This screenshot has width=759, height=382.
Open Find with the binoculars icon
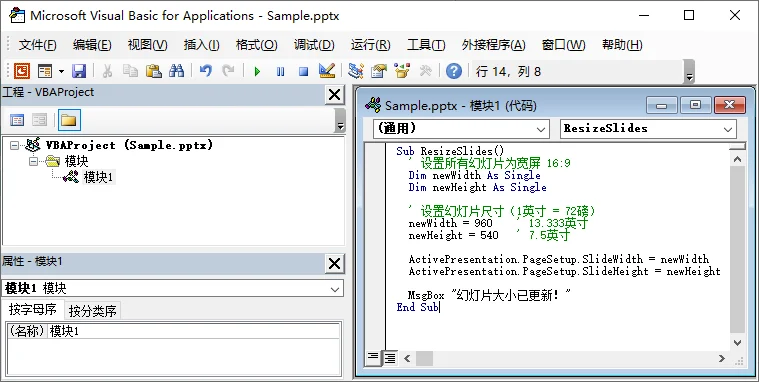[176, 71]
